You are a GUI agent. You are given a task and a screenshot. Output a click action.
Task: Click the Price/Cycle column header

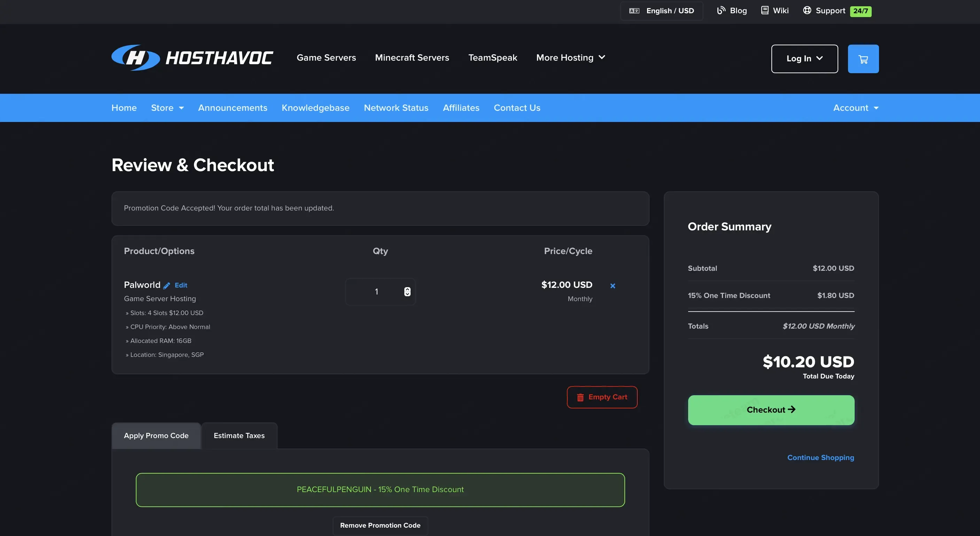(x=568, y=251)
